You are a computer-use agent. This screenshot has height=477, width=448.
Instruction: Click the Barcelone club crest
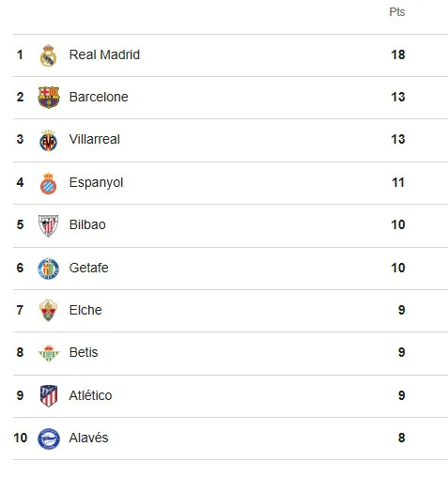(x=49, y=98)
